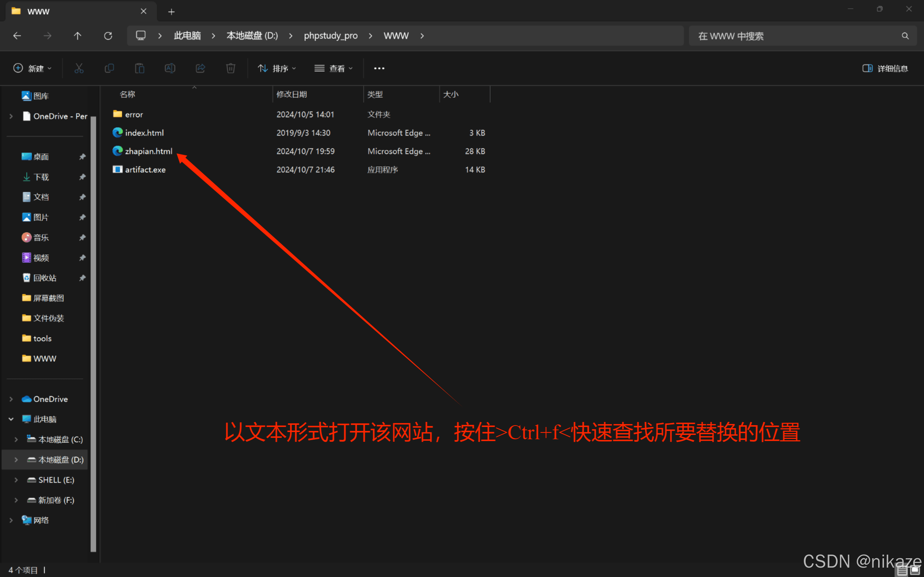The width and height of the screenshot is (924, 577).
Task: Click the Rename icon in toolbar
Action: 170,68
